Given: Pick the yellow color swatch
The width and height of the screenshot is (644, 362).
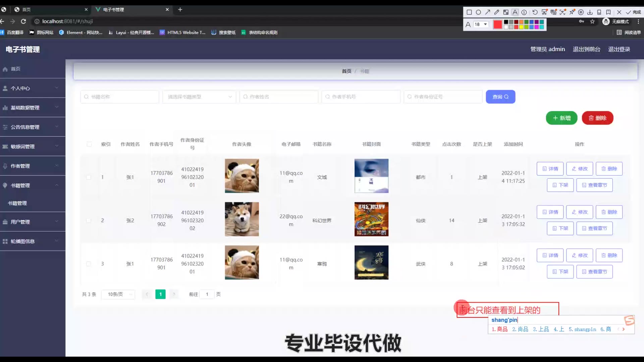Looking at the screenshot, I should coord(521,27).
